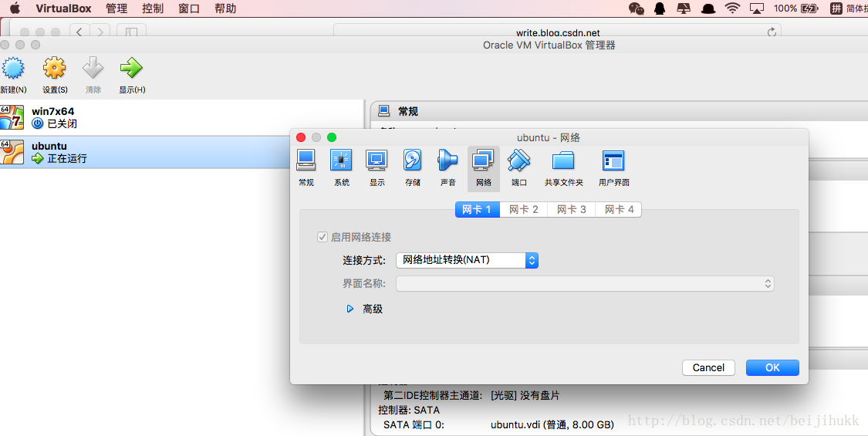The image size is (868, 436).
Task: Open 声音 audio settings icon
Action: 448,161
